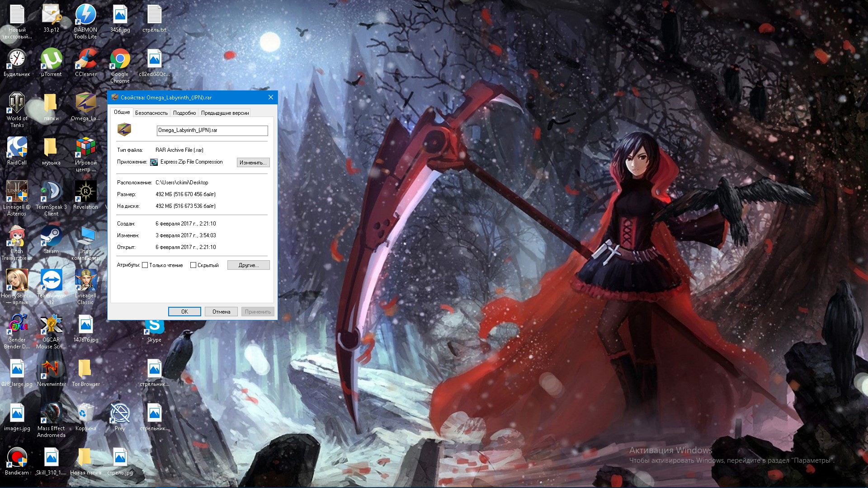Screen dimensions: 868x488
Task: Select the Этот компьютер icon
Action: (x=85, y=243)
